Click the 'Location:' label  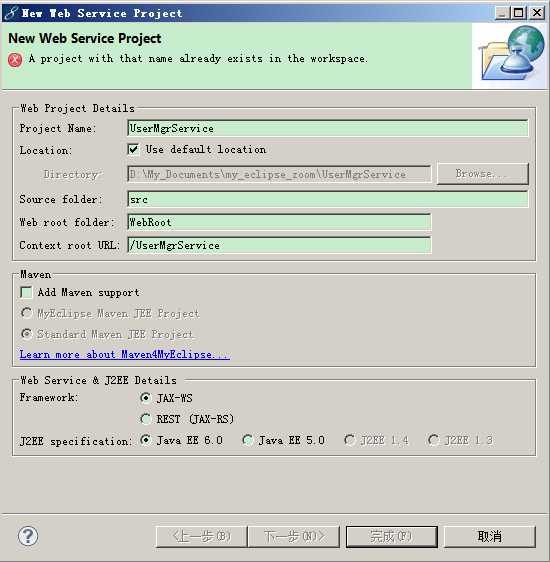click(46, 150)
